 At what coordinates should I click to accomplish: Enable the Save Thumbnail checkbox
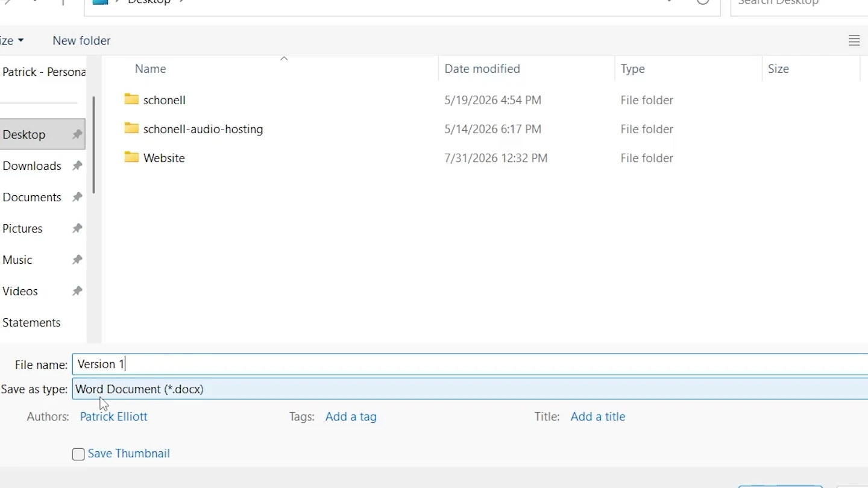click(x=78, y=454)
